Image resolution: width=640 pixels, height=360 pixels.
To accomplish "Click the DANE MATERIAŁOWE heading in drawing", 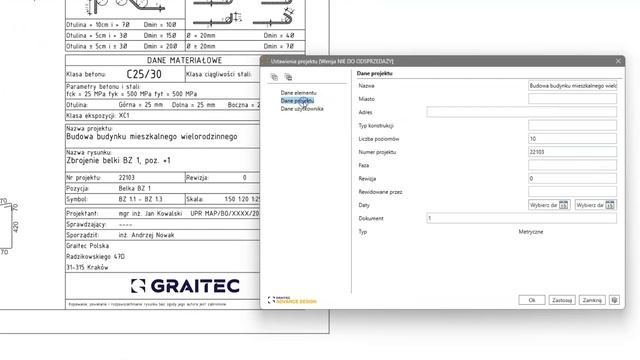I will [x=184, y=60].
